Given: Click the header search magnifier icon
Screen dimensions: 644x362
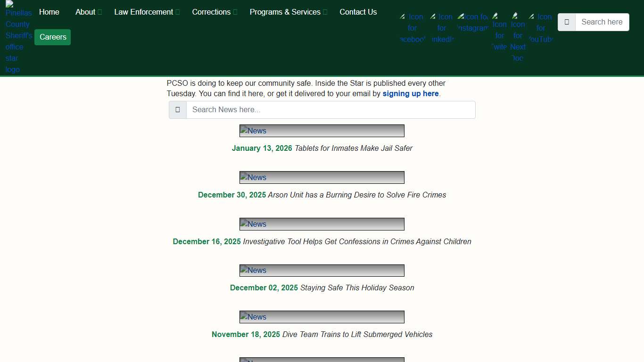Looking at the screenshot, I should click(567, 22).
